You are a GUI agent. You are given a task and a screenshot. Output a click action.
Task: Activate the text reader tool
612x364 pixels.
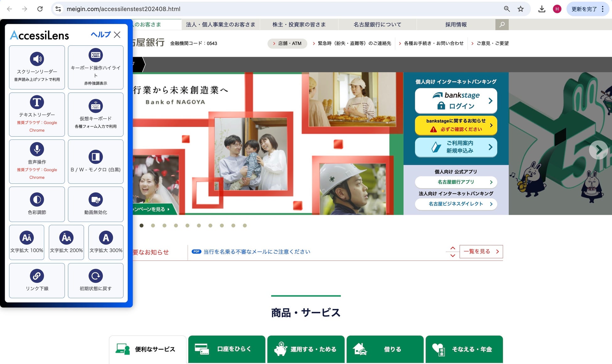[x=37, y=114]
